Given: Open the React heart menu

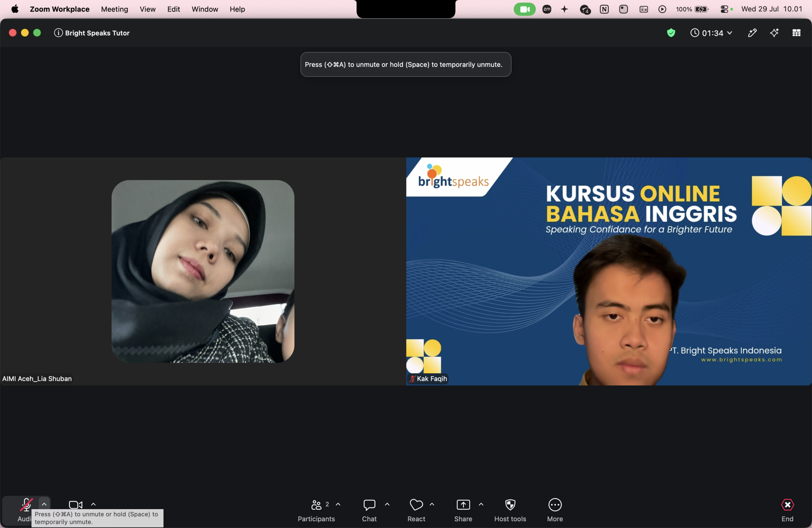Looking at the screenshot, I should coord(416,510).
